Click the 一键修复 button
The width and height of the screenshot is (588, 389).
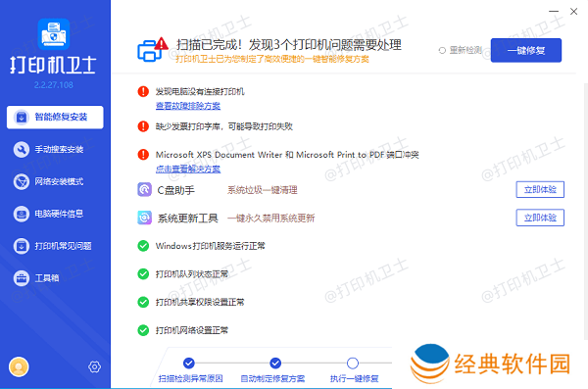[x=525, y=50]
